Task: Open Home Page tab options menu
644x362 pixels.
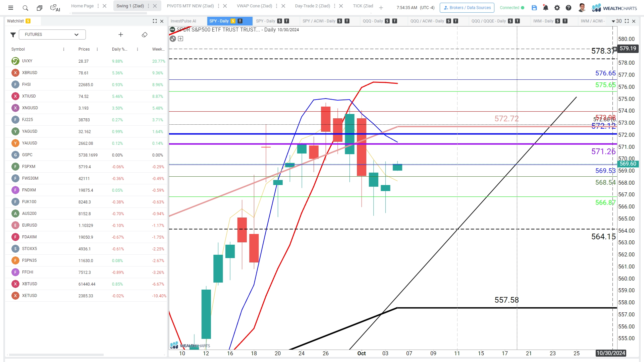Action: tap(98, 6)
